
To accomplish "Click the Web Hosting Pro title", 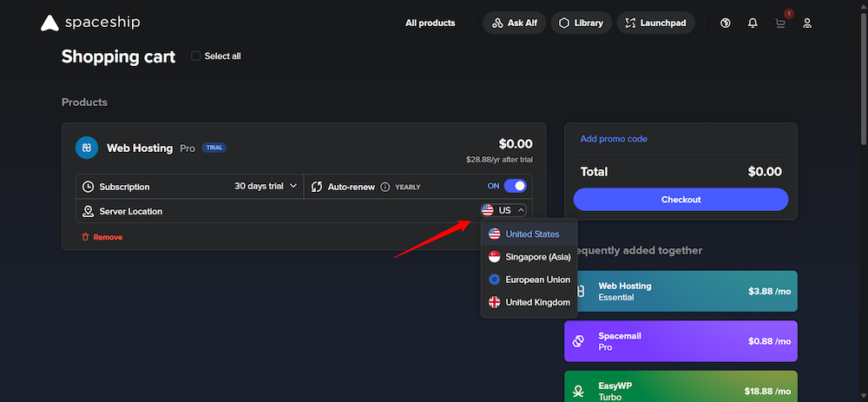I will tap(150, 148).
